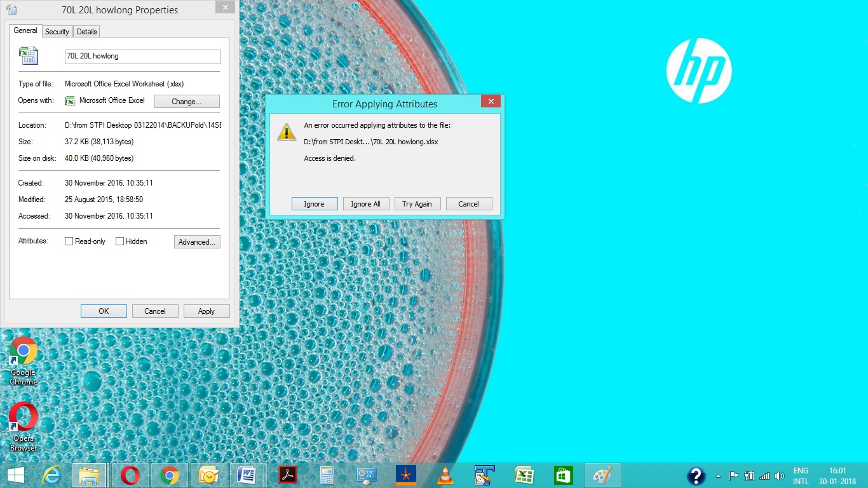Open VLC media player from the taskbar
868x488 pixels.
[446, 475]
